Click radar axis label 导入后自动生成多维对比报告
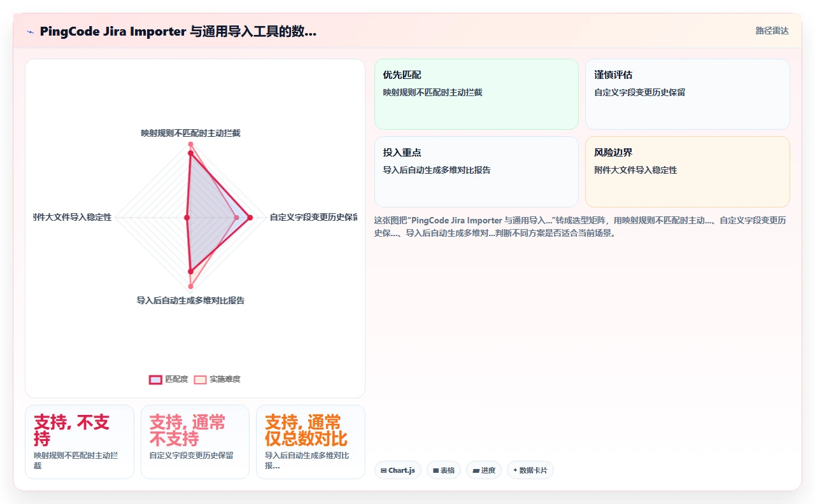 [190, 300]
